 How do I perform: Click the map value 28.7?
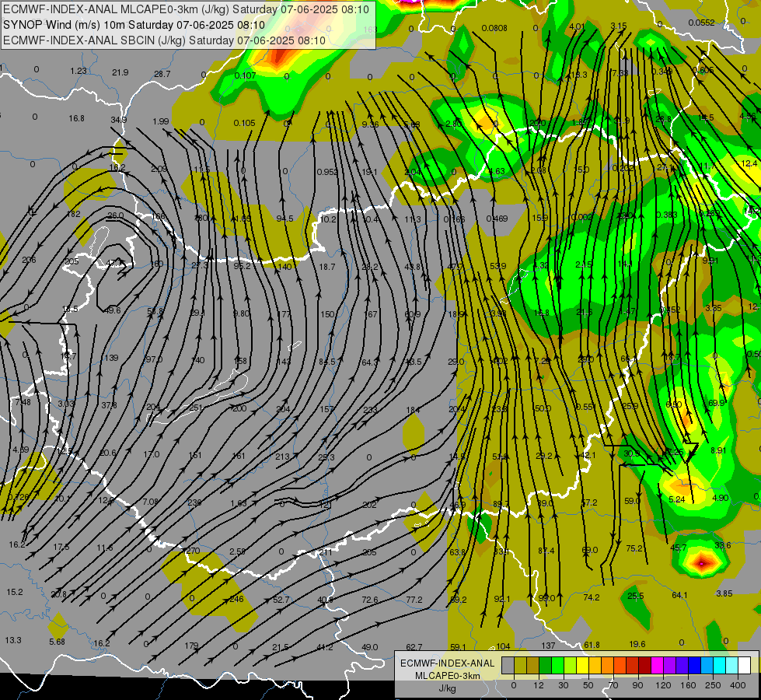click(x=162, y=74)
